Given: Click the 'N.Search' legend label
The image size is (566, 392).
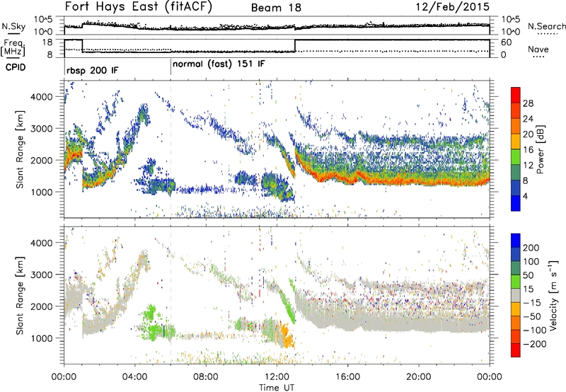Looking at the screenshot, I should (546, 26).
